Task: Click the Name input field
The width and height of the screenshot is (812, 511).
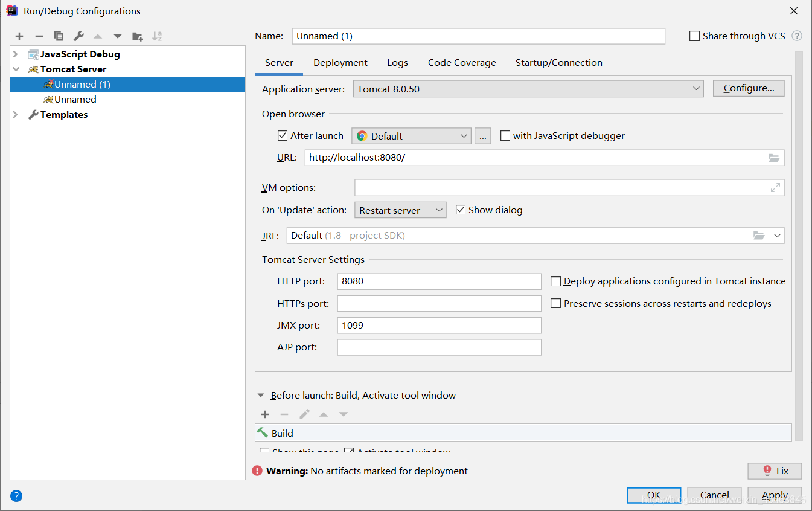Action: coord(478,36)
